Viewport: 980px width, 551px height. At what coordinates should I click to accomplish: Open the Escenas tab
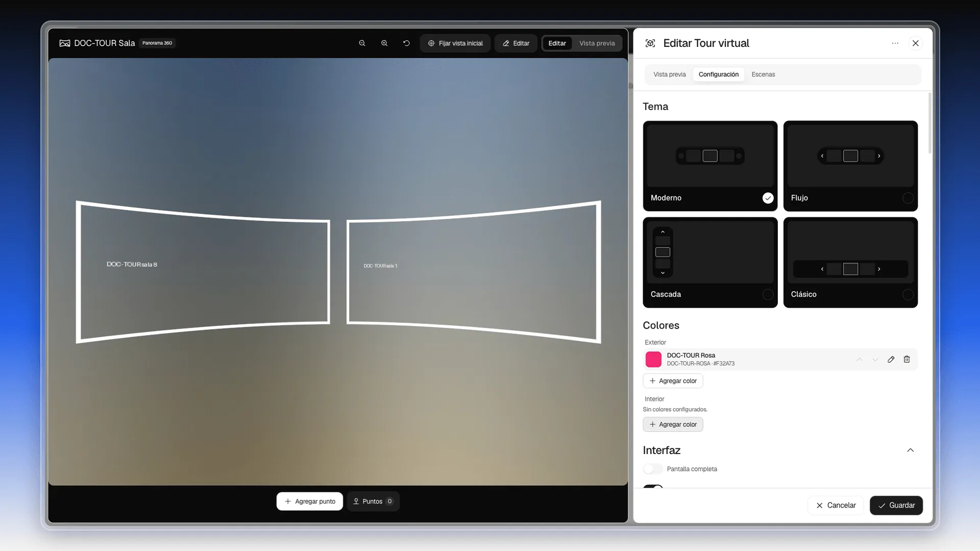763,74
